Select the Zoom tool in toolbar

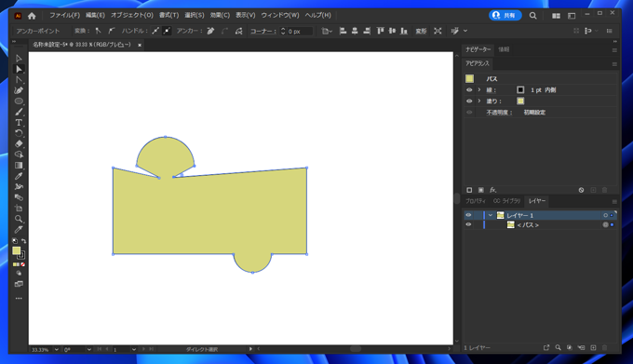[x=19, y=219]
